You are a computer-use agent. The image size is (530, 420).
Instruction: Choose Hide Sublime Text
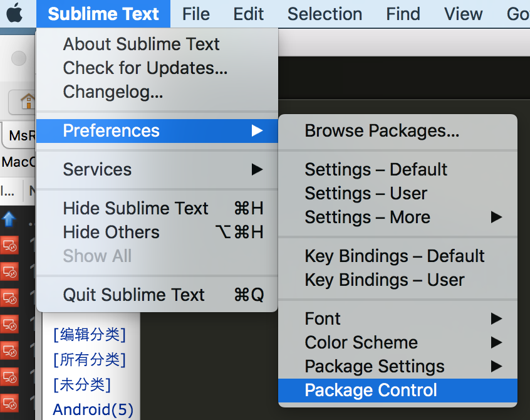tap(157, 208)
